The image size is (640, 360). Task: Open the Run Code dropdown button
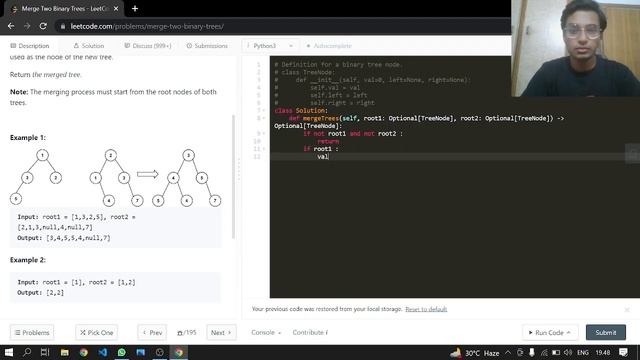click(549, 333)
